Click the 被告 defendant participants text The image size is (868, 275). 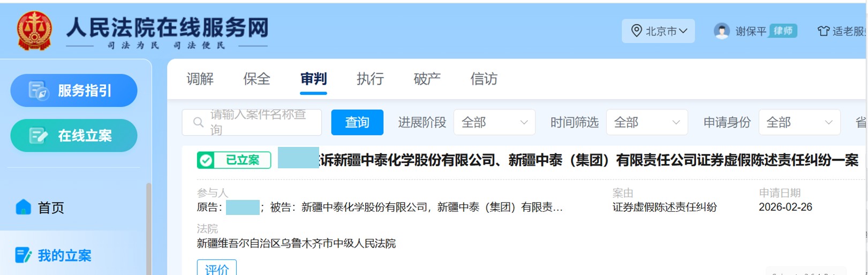pos(417,207)
